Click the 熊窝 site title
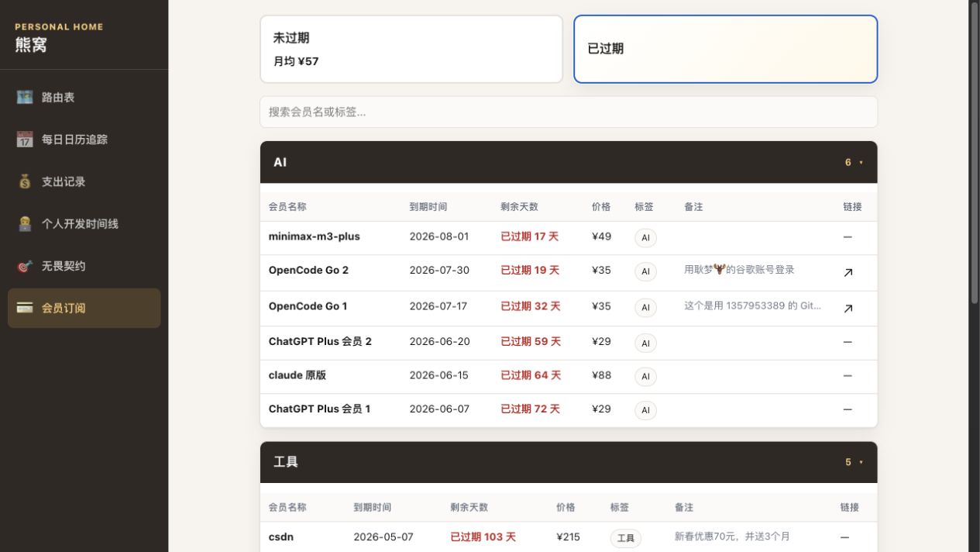 click(x=31, y=45)
